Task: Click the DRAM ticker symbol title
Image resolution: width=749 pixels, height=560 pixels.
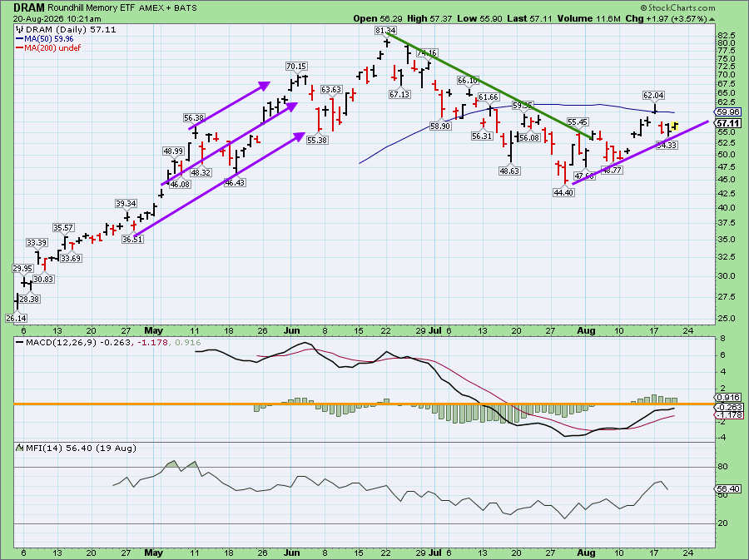Action: (x=28, y=7)
